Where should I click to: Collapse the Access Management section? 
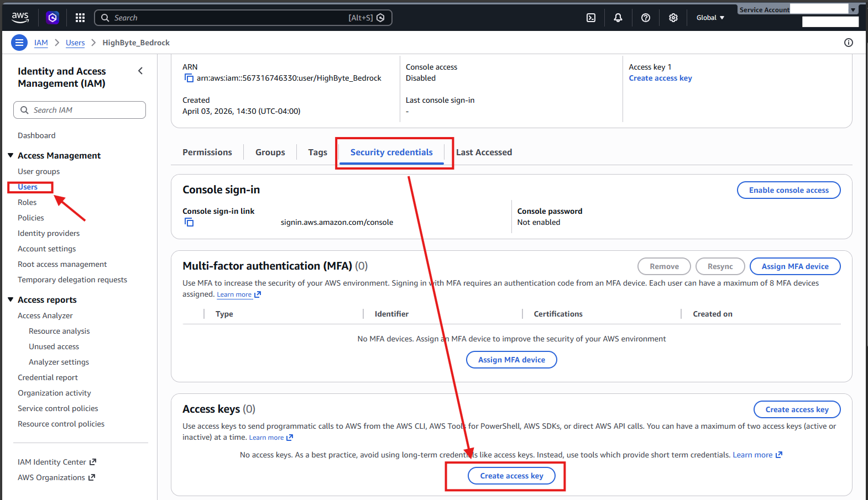(11, 156)
